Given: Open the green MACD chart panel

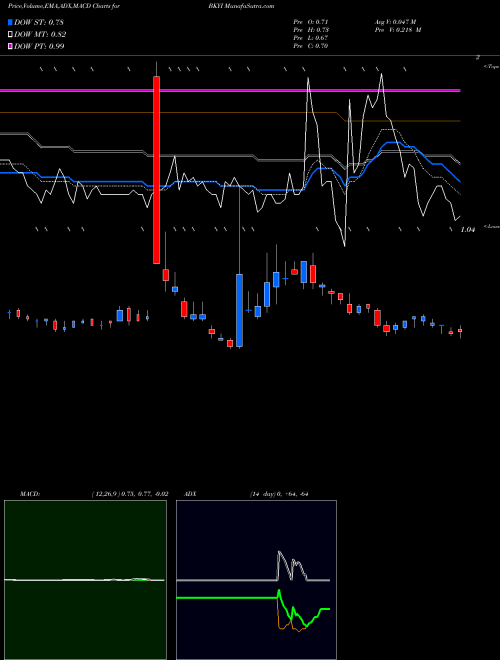Looking at the screenshot, I should click(85, 580).
